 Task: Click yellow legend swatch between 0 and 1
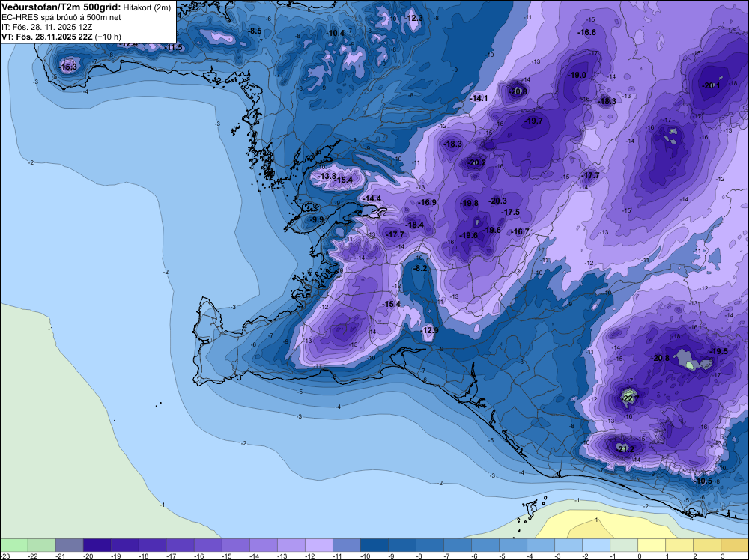652,545
